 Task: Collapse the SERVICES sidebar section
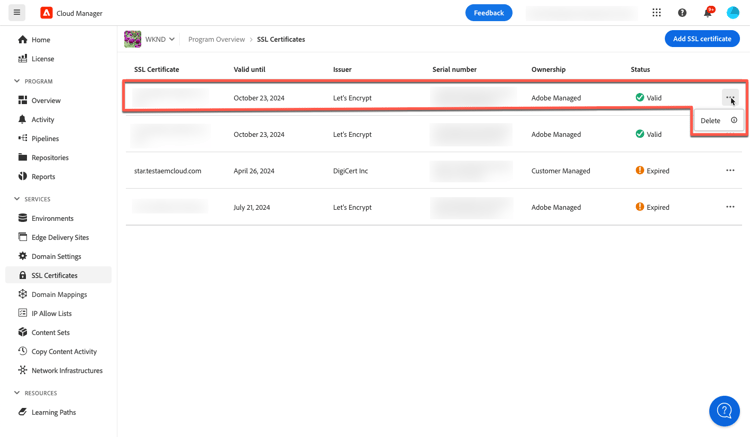click(17, 198)
